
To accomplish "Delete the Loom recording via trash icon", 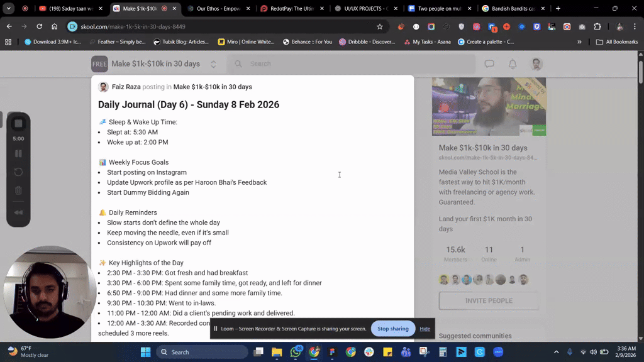I will (18, 190).
